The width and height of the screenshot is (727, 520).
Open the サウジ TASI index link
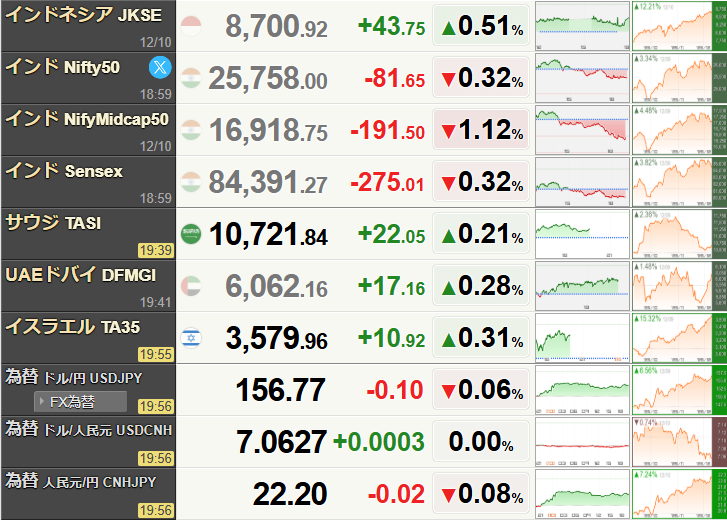53,222
